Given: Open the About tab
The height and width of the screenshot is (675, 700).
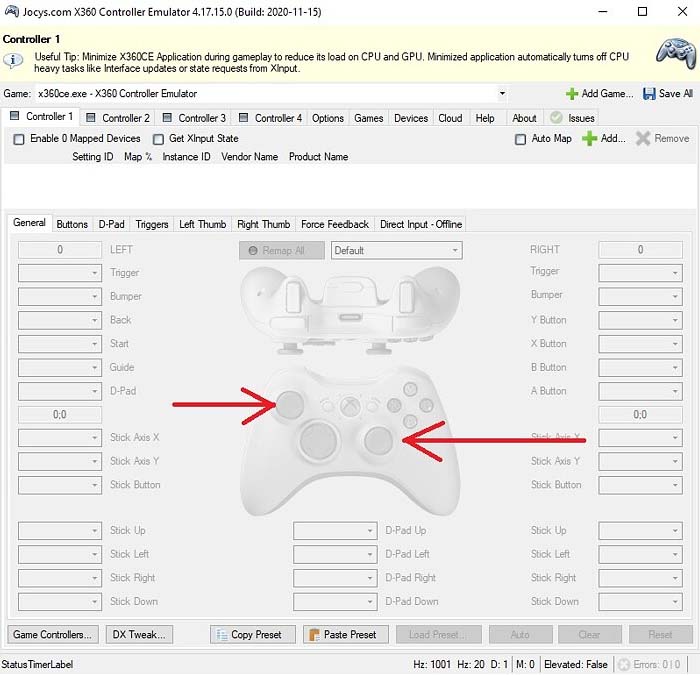Looking at the screenshot, I should [x=524, y=118].
